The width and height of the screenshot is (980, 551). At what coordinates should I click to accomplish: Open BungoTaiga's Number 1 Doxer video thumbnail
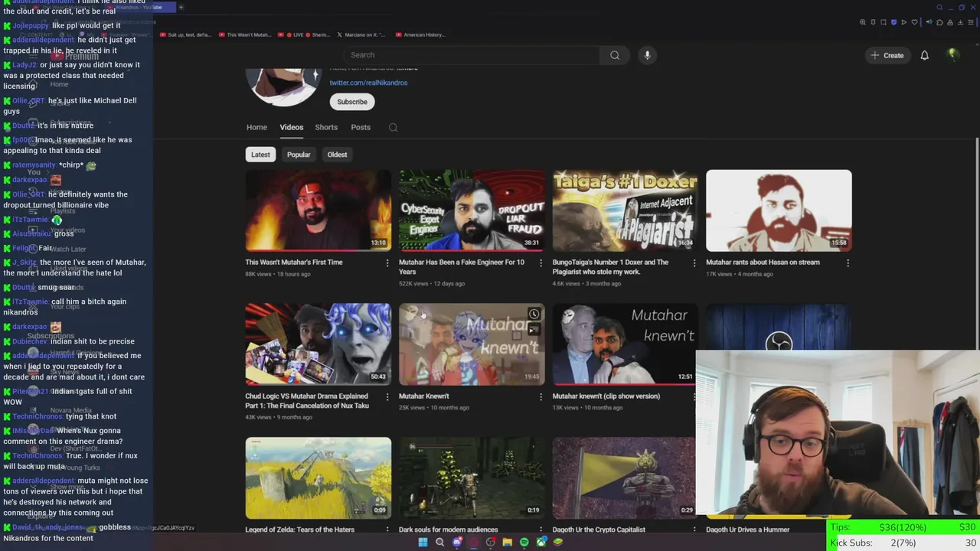point(625,210)
